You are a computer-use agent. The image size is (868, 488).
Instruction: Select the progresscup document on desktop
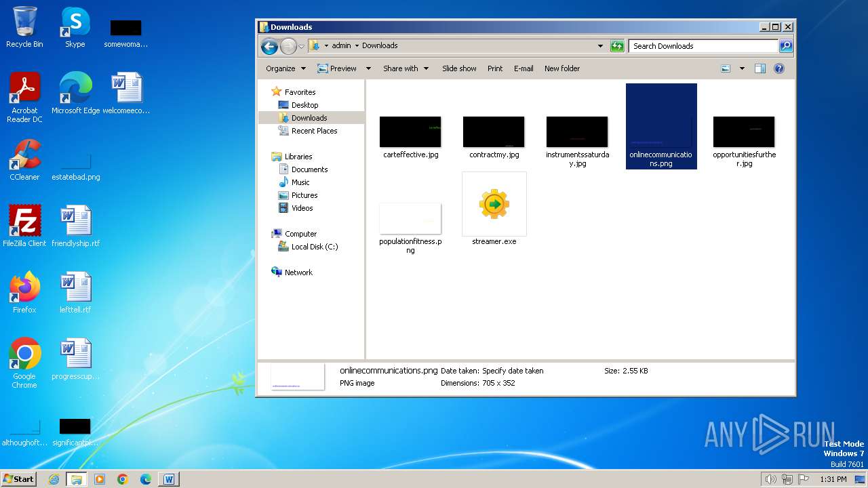(75, 359)
